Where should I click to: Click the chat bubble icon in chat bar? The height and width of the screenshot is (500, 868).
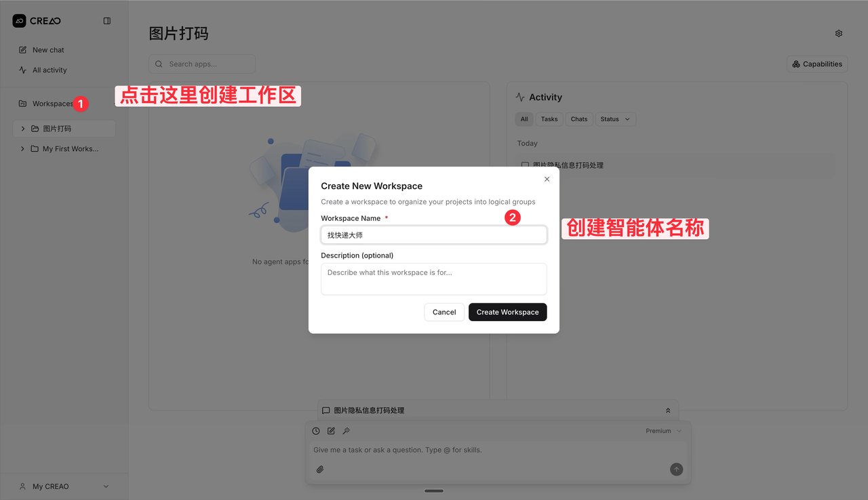[x=326, y=411]
